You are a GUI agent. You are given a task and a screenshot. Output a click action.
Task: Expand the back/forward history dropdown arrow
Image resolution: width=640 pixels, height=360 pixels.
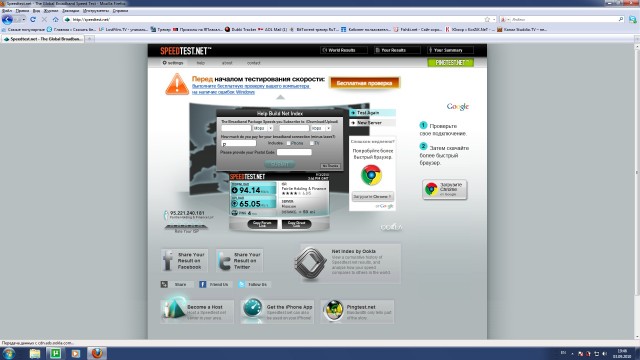tap(24, 19)
